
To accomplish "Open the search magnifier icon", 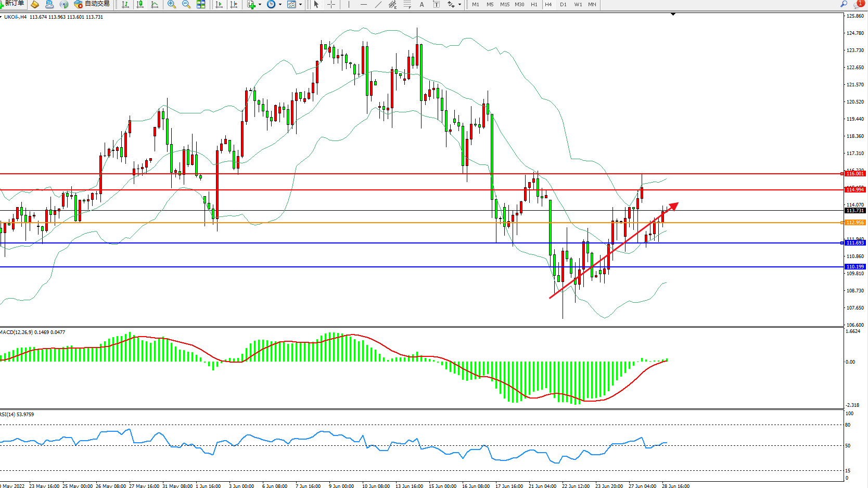I will tap(844, 4).
